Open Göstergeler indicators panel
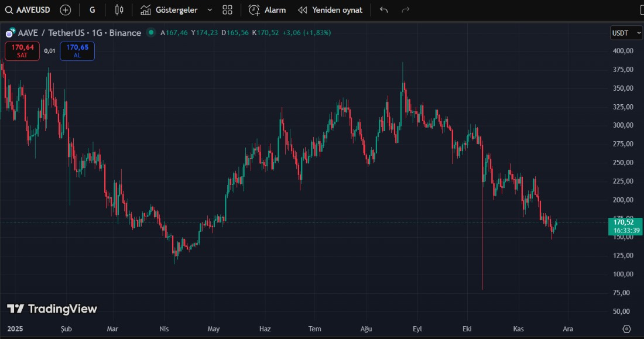Image resolution: width=644 pixels, height=339 pixels. tap(169, 10)
